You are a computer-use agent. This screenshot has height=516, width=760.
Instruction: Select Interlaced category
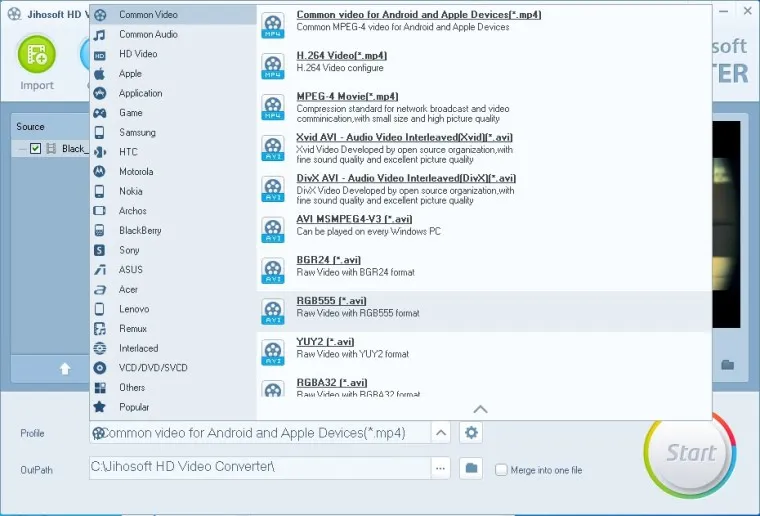tap(174, 348)
